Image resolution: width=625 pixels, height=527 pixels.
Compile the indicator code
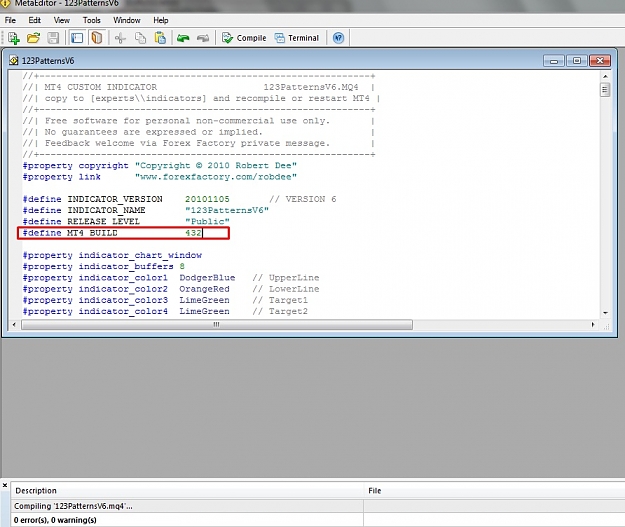pyautogui.click(x=244, y=38)
